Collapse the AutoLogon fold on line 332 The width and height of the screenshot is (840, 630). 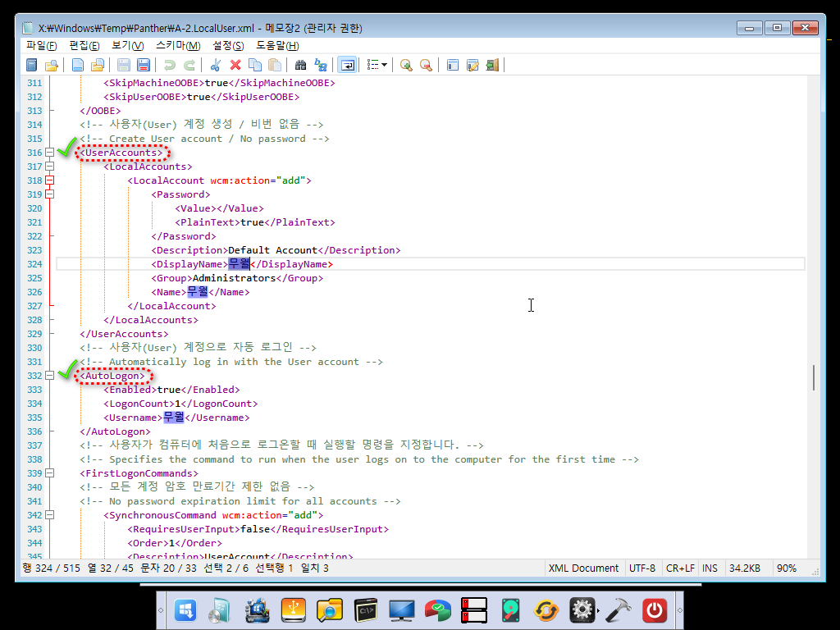click(x=50, y=376)
